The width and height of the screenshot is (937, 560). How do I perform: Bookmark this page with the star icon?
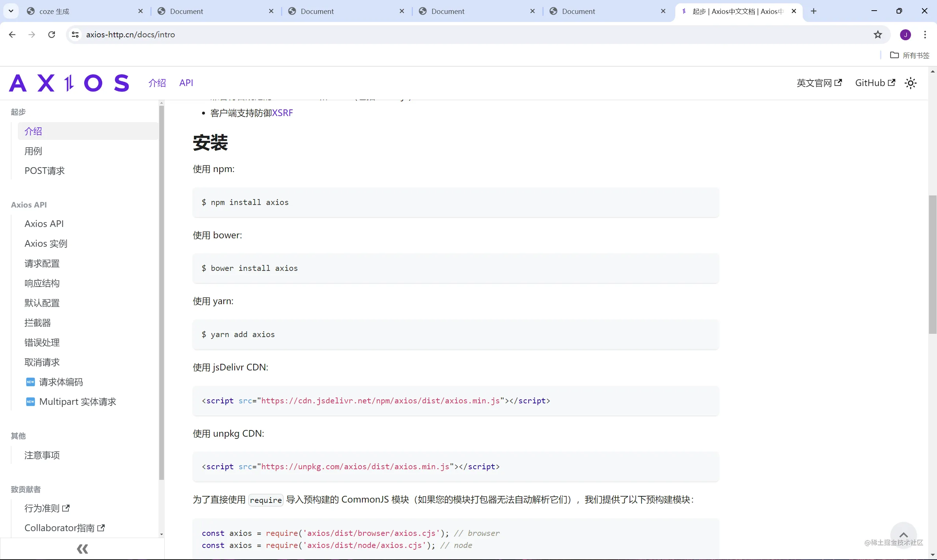878,35
